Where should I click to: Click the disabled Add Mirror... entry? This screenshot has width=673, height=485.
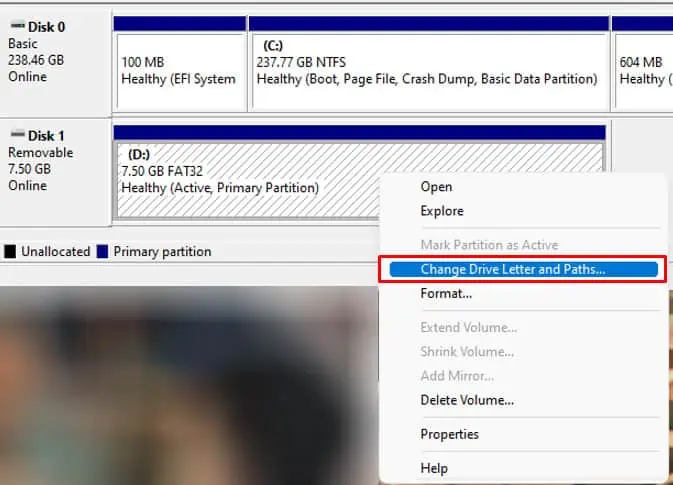(457, 376)
